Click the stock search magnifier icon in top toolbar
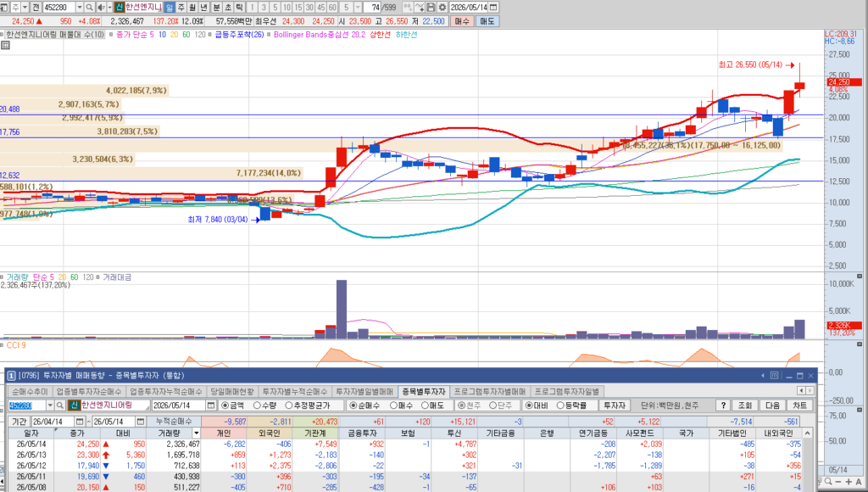 [89, 7]
